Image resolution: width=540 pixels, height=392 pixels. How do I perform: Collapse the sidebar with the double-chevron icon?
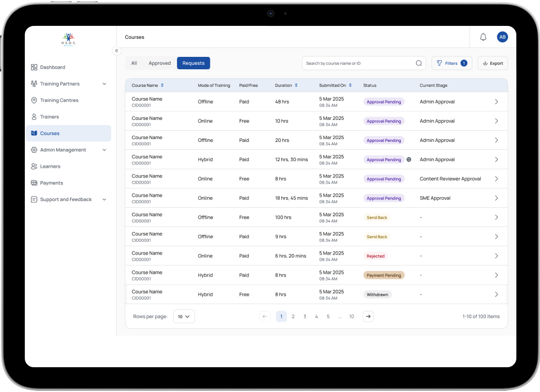click(117, 51)
